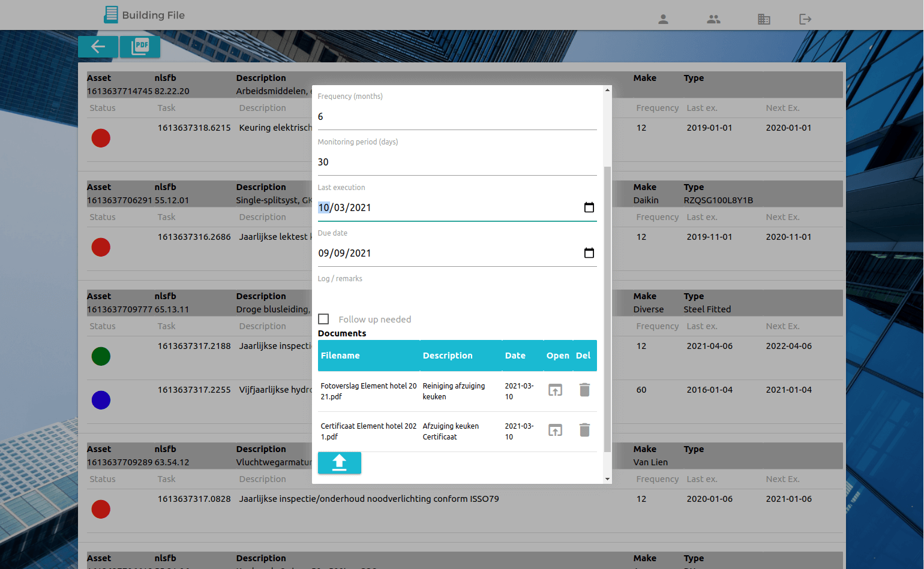Click the dialog scrollbar up arrow
The image size is (924, 569).
pyautogui.click(x=608, y=90)
